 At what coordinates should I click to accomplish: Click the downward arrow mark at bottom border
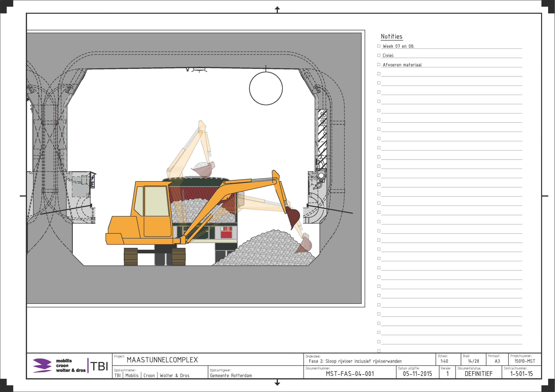click(x=277, y=382)
